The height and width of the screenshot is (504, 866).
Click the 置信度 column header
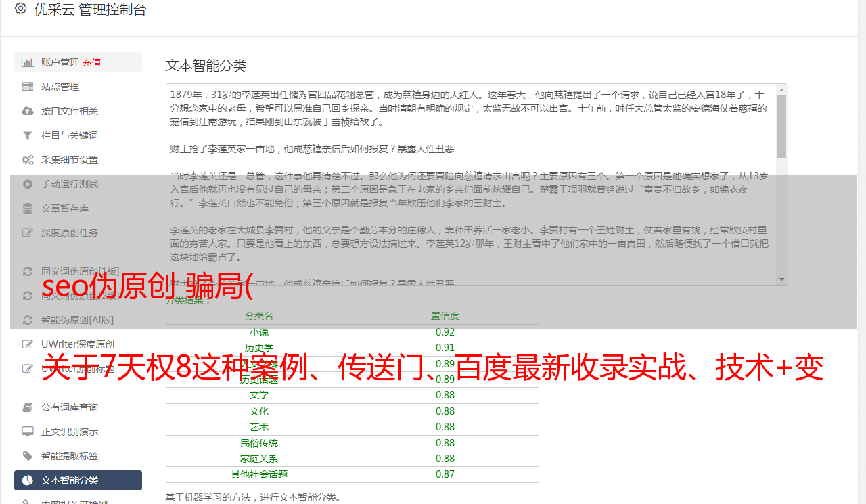click(x=445, y=316)
